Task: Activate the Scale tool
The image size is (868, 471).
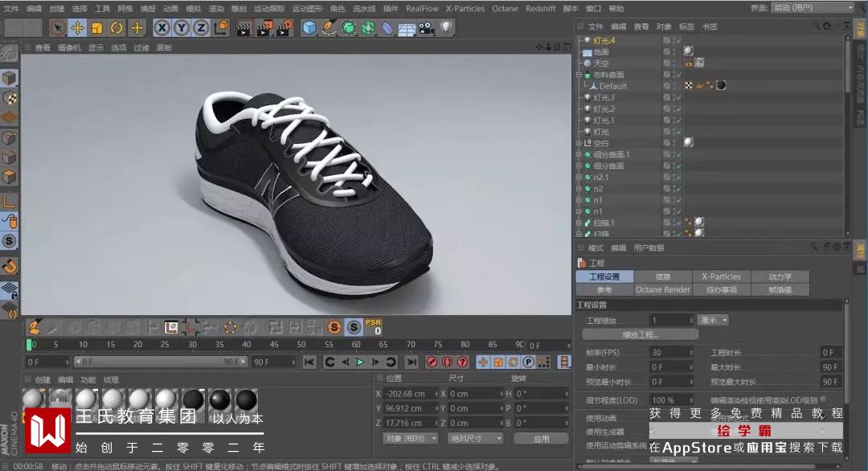Action: (96, 28)
